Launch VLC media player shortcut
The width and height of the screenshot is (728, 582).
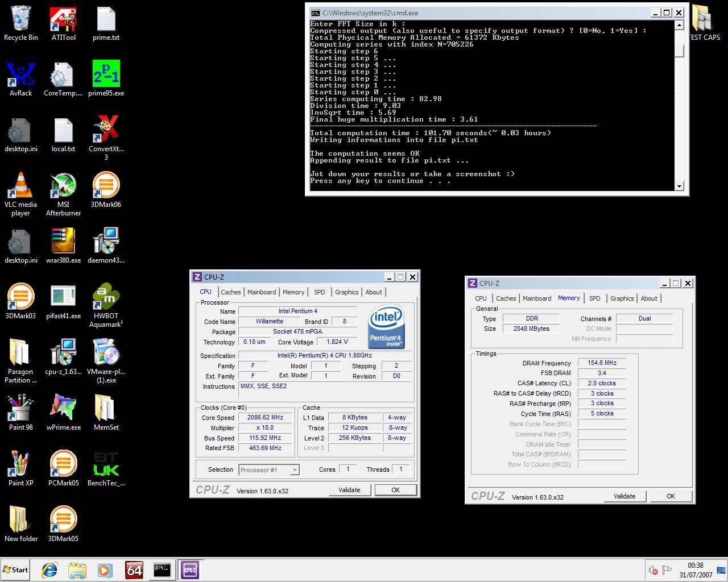click(x=21, y=194)
